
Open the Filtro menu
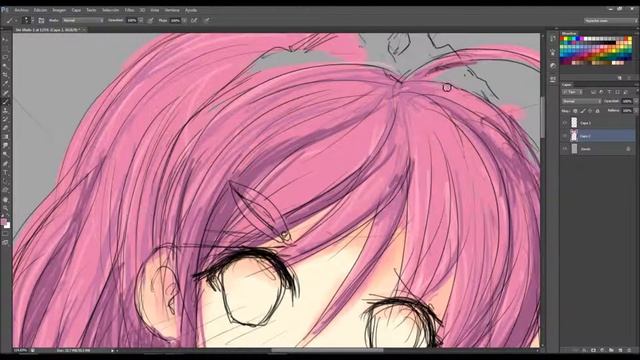point(129,10)
